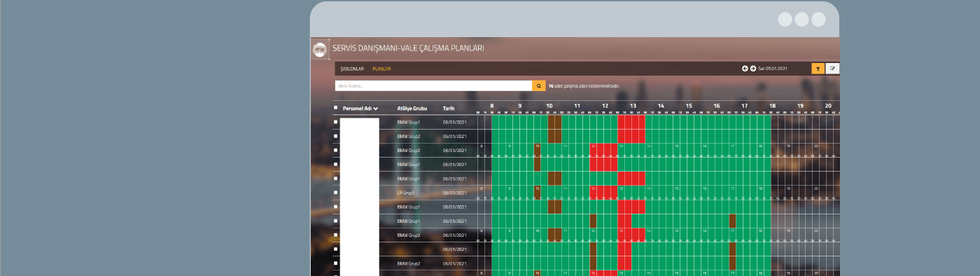980x276 pixels.
Task: Focus the Akıllı Arama search field
Action: pos(433,85)
